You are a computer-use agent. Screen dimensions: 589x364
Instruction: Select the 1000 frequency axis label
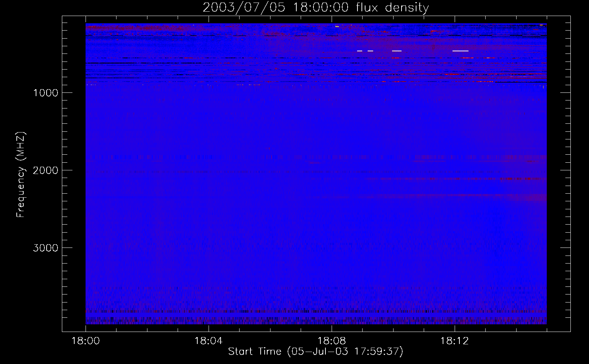[46, 93]
